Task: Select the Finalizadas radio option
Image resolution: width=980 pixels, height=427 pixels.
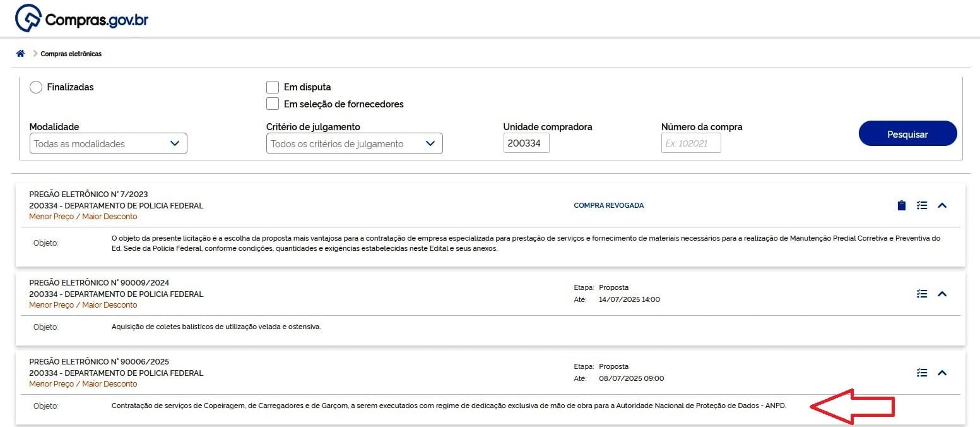Action: pos(36,87)
